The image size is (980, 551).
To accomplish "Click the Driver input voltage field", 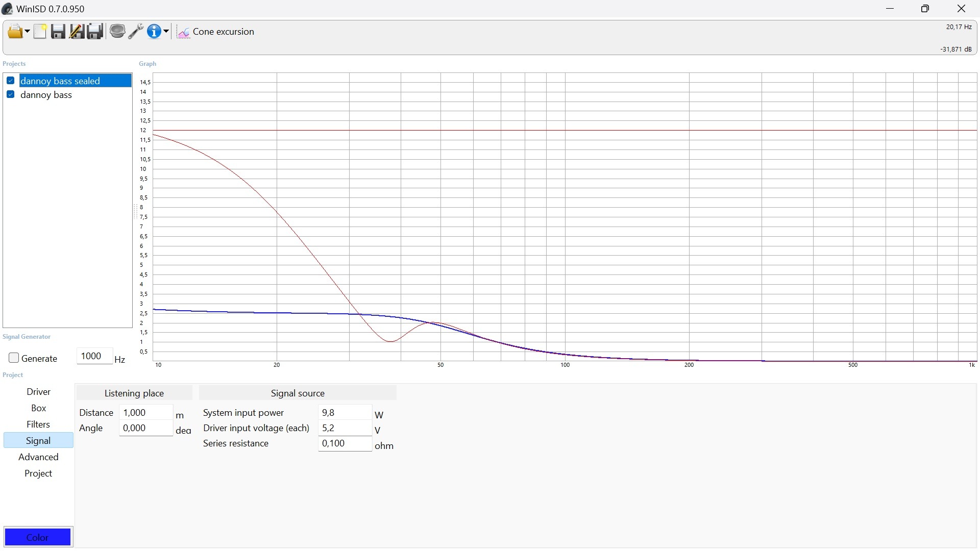I will point(345,428).
